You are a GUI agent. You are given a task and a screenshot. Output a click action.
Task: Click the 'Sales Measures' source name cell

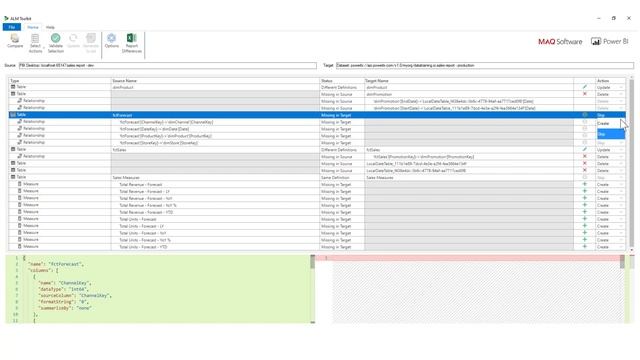click(215, 178)
